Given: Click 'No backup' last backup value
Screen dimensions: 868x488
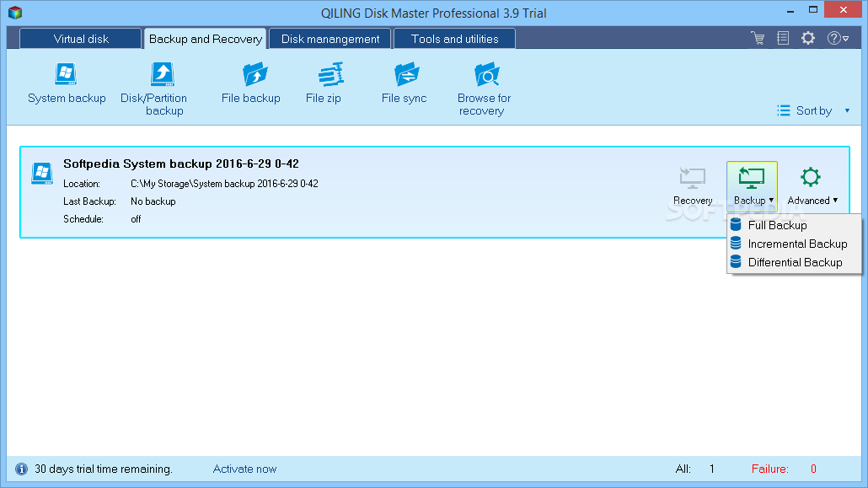Looking at the screenshot, I should coord(153,201).
